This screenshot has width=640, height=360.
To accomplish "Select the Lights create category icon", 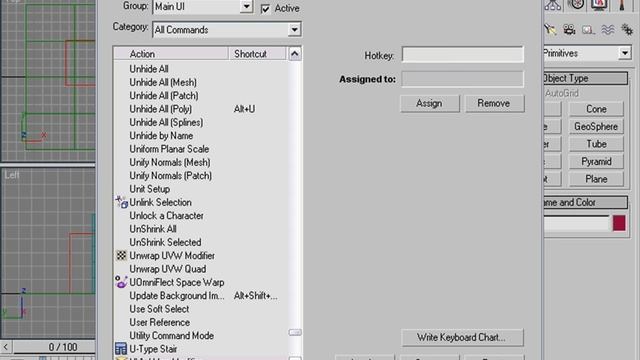I will [550, 29].
